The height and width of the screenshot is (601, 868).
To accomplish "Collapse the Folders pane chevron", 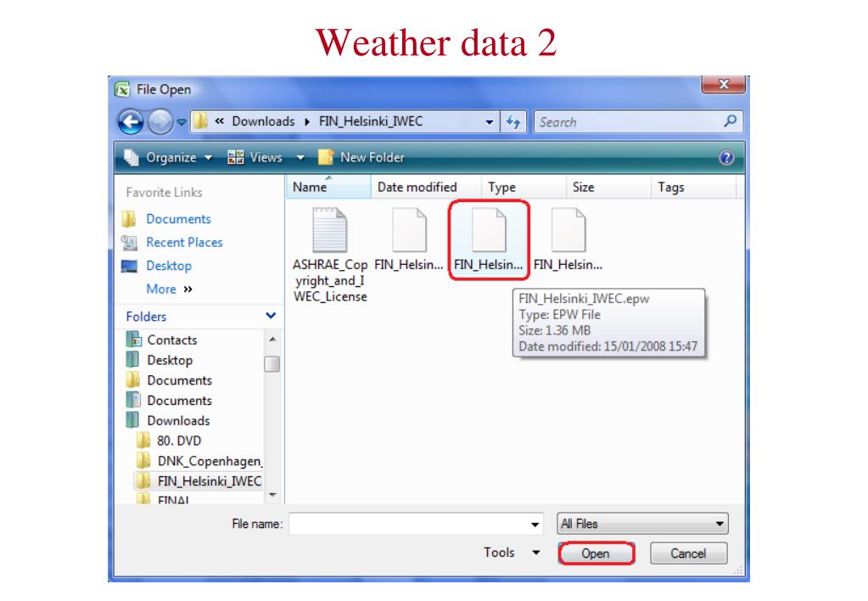I will tap(271, 316).
